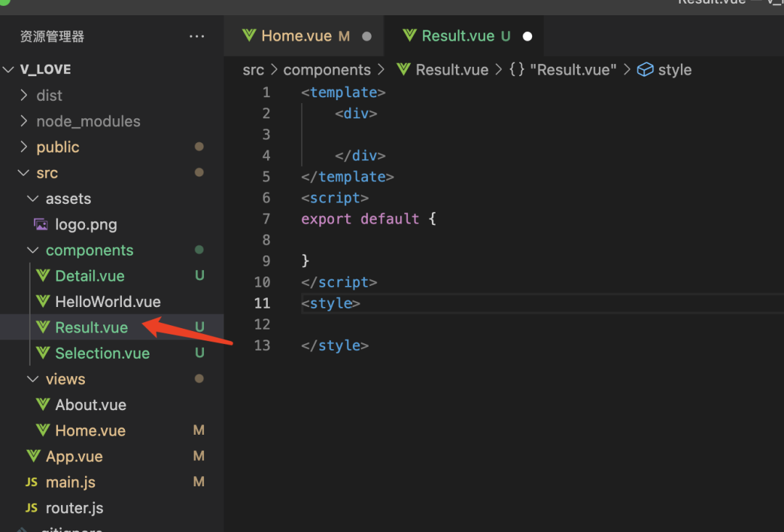Click the JS icon beside router.js
The width and height of the screenshot is (784, 532).
click(31, 508)
